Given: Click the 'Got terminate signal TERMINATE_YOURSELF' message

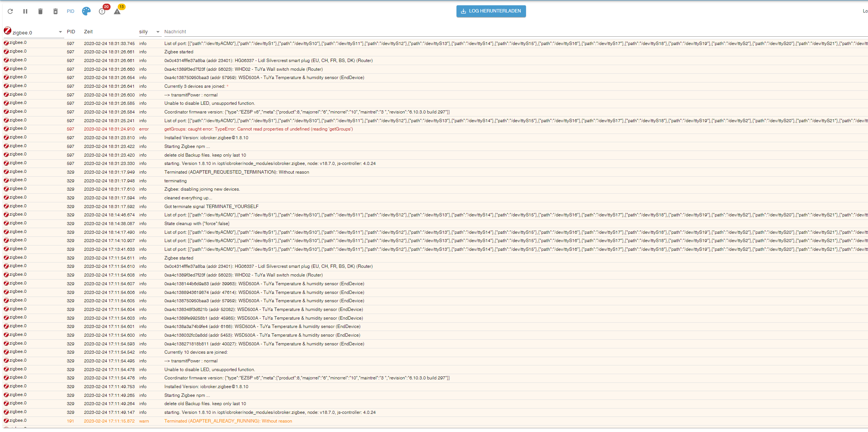Looking at the screenshot, I should (x=211, y=207).
